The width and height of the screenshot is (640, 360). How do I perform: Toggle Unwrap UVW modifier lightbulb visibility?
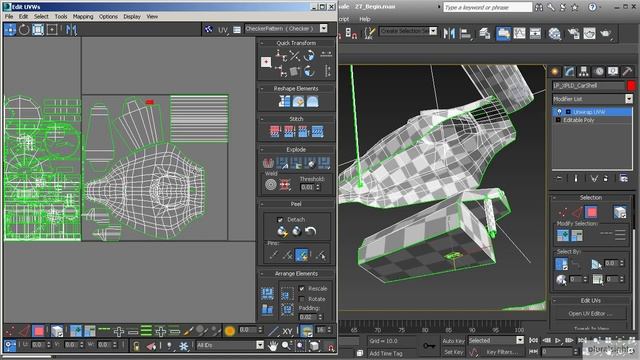point(560,112)
